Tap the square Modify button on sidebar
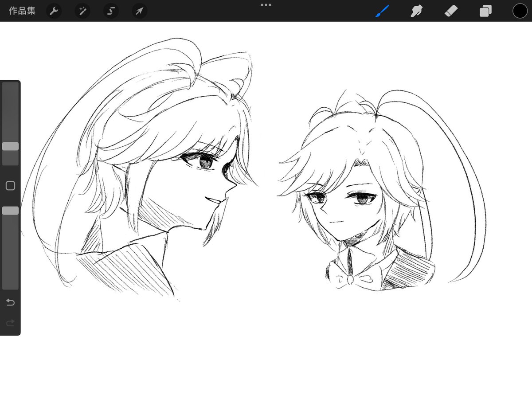The image size is (532, 399). click(10, 186)
